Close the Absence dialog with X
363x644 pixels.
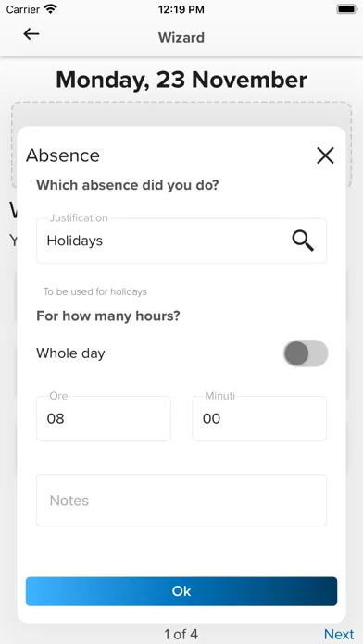point(325,155)
